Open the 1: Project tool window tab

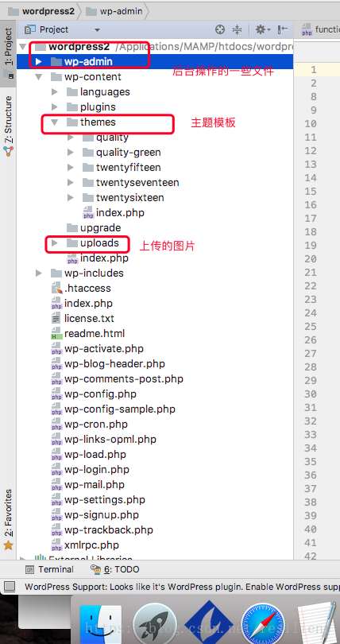pyautogui.click(x=8, y=53)
